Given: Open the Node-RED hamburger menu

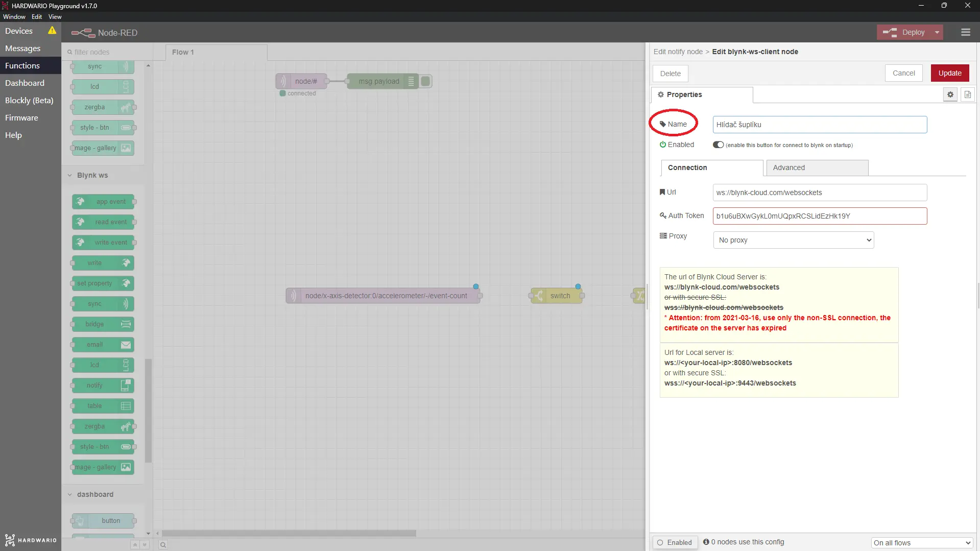Looking at the screenshot, I should [x=965, y=32].
